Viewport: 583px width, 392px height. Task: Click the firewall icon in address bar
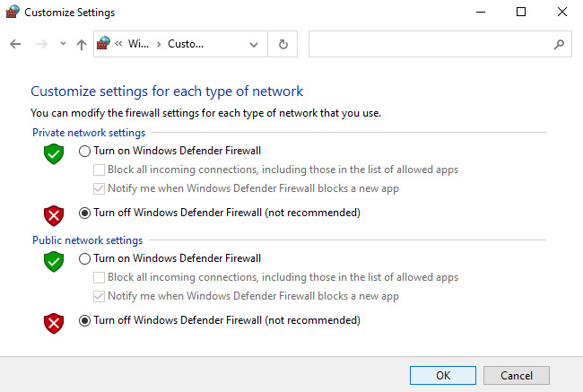coord(103,44)
